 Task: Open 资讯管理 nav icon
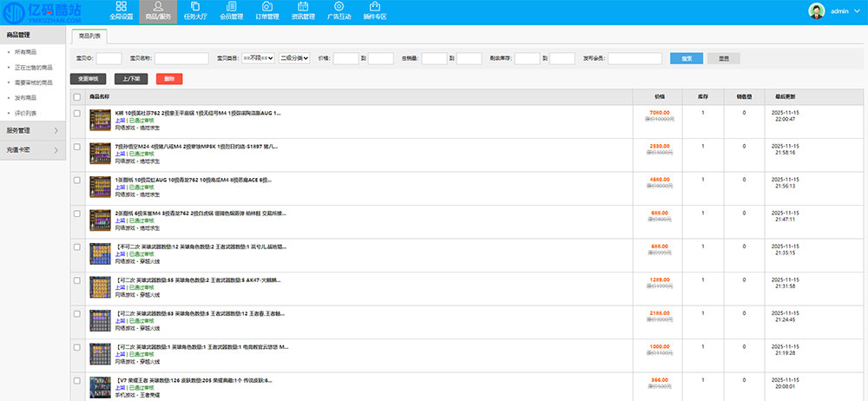304,11
